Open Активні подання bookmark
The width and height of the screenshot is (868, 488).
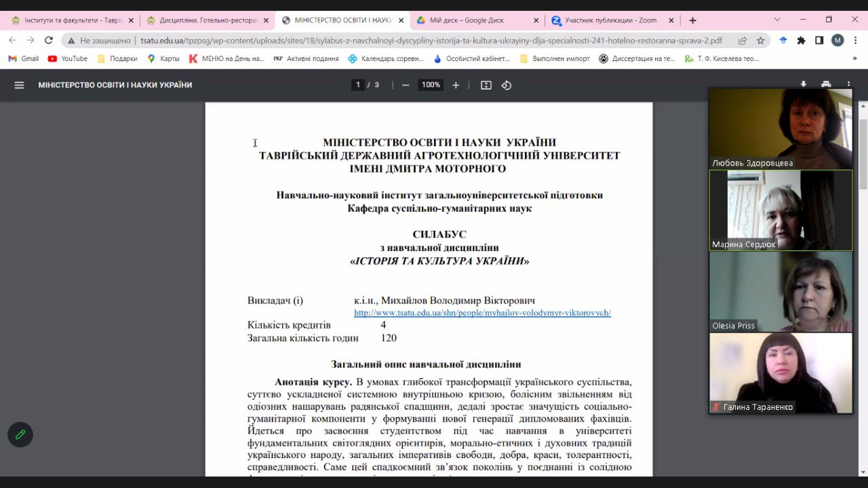point(306,58)
